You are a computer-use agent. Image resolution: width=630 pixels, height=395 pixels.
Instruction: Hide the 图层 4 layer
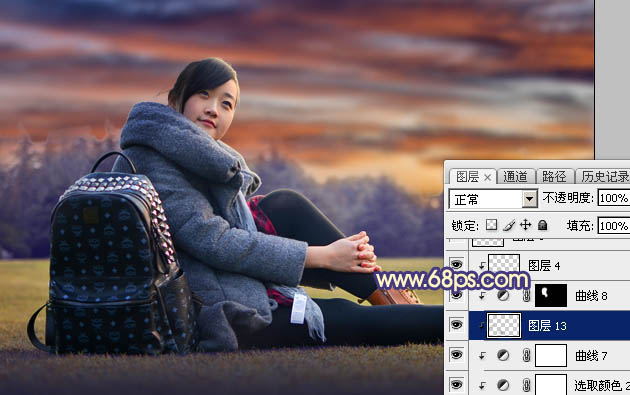coord(456,264)
